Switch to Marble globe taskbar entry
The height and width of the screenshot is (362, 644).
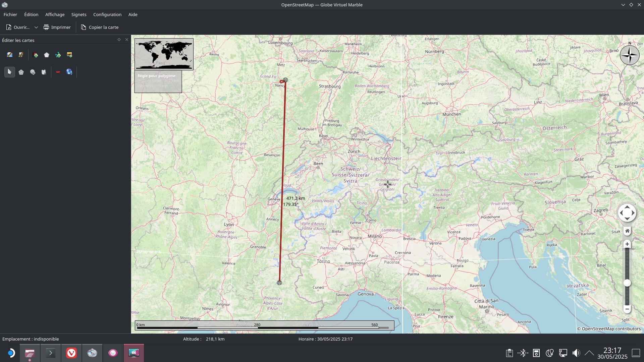[x=92, y=353]
